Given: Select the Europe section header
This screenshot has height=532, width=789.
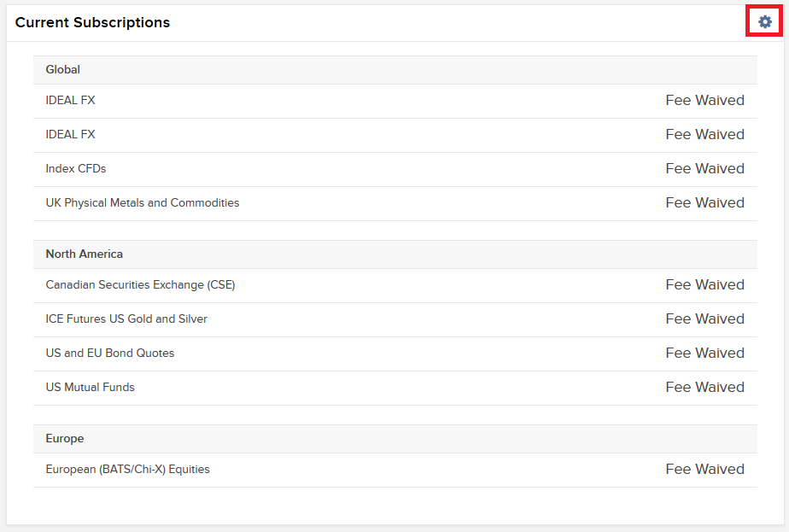Looking at the screenshot, I should pyautogui.click(x=65, y=439).
